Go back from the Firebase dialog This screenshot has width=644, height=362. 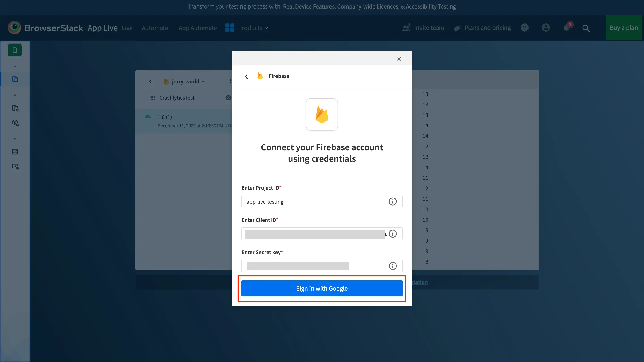[x=246, y=76]
